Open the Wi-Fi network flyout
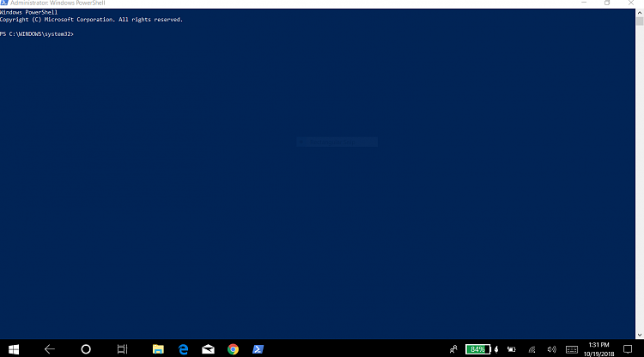Screen dimensions: 644x357 [x=532, y=349]
